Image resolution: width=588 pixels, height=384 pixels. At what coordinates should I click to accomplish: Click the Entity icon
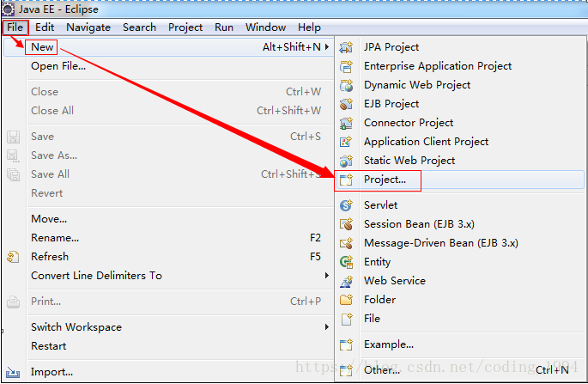click(346, 262)
